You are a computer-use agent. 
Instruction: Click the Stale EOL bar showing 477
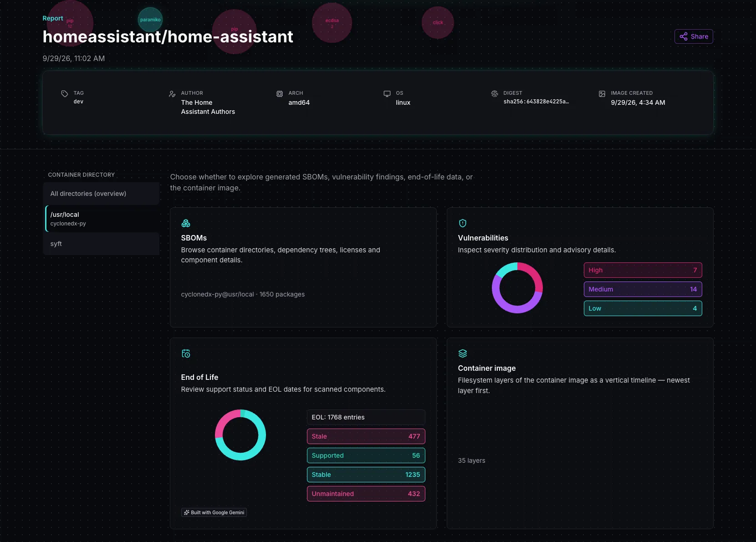click(x=366, y=436)
